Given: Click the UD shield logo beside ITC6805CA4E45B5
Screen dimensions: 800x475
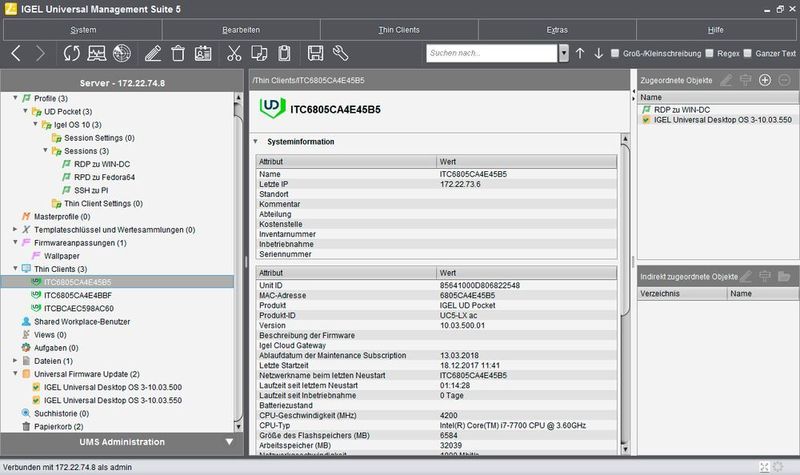Looking at the screenshot, I should tap(272, 108).
